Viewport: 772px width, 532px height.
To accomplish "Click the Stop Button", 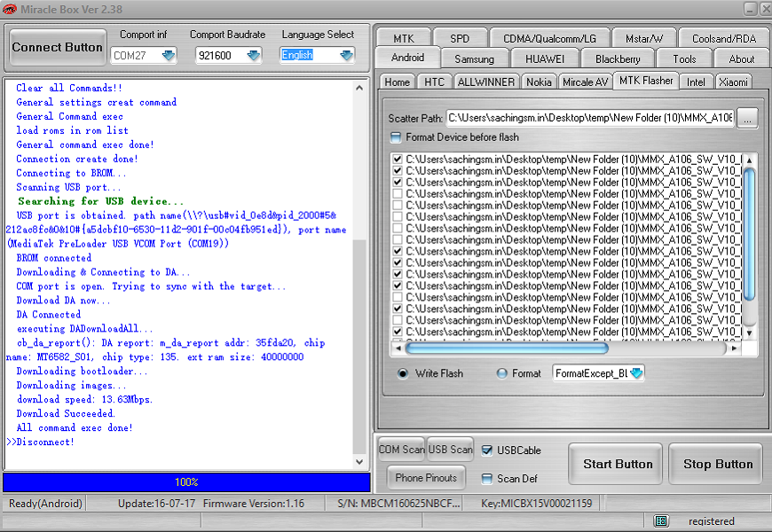I will click(718, 464).
